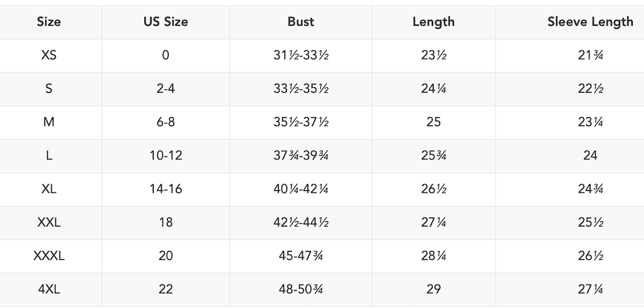Viewport: 644px width, 308px height.
Task: Click the Bust column header
Action: tap(301, 22)
